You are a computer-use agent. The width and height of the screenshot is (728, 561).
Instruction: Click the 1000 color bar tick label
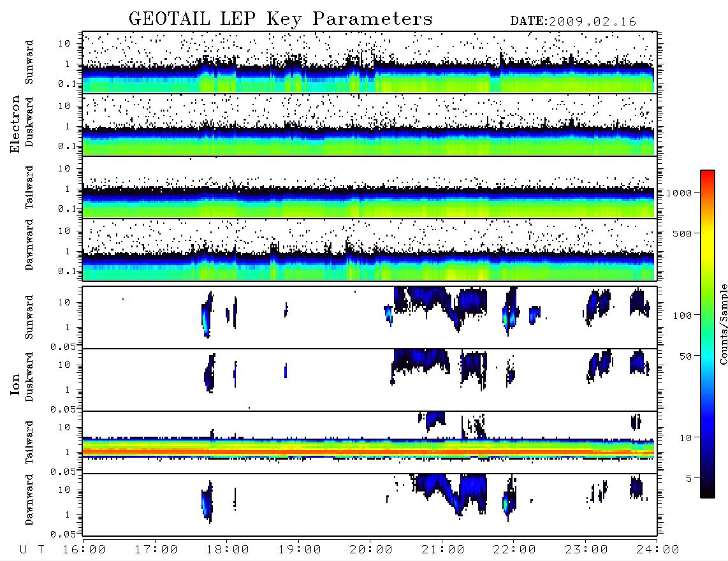[679, 193]
